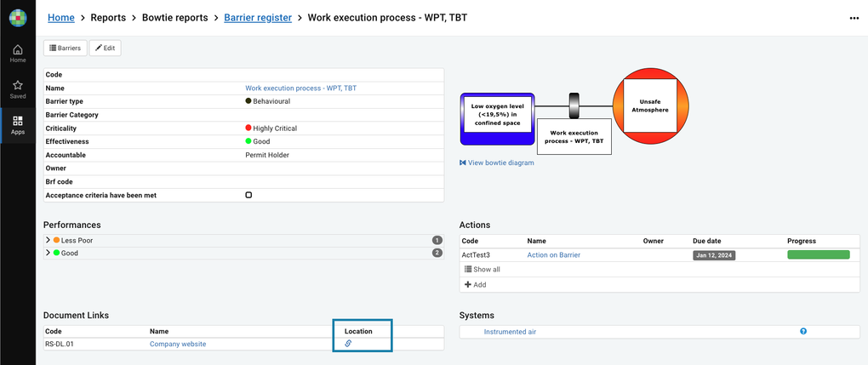Click the barrier symbol in bowtie diagram
This screenshot has width=868, height=365.
click(x=574, y=106)
